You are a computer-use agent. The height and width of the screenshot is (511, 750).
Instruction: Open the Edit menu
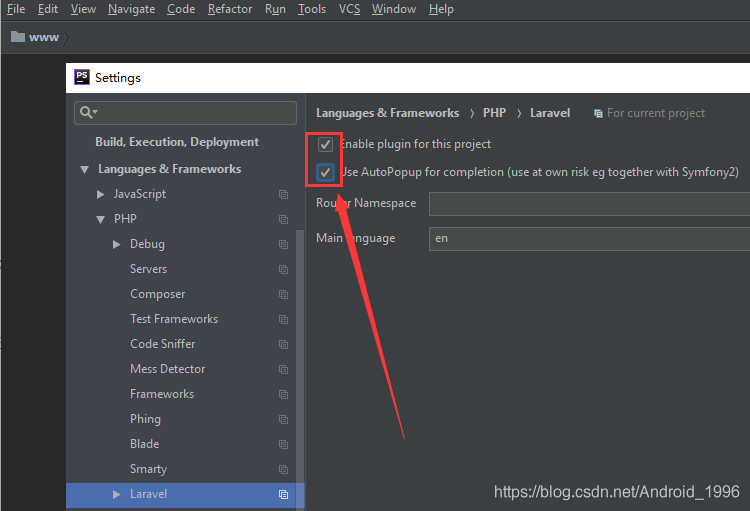(x=48, y=9)
